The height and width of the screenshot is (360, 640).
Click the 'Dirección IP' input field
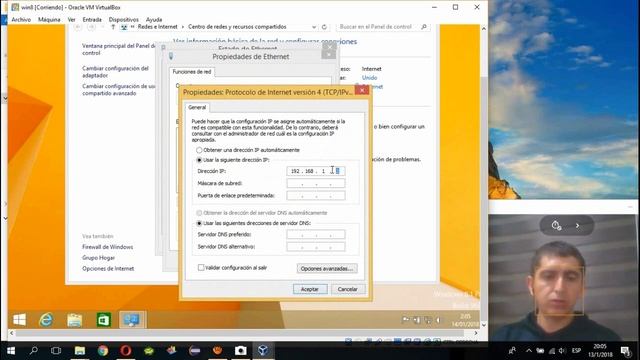click(316, 171)
